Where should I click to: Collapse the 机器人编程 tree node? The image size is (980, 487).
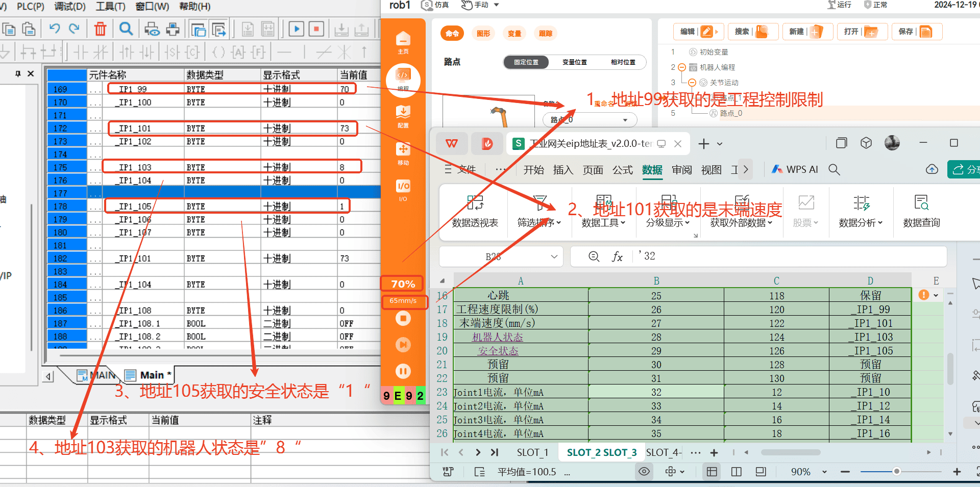[682, 67]
